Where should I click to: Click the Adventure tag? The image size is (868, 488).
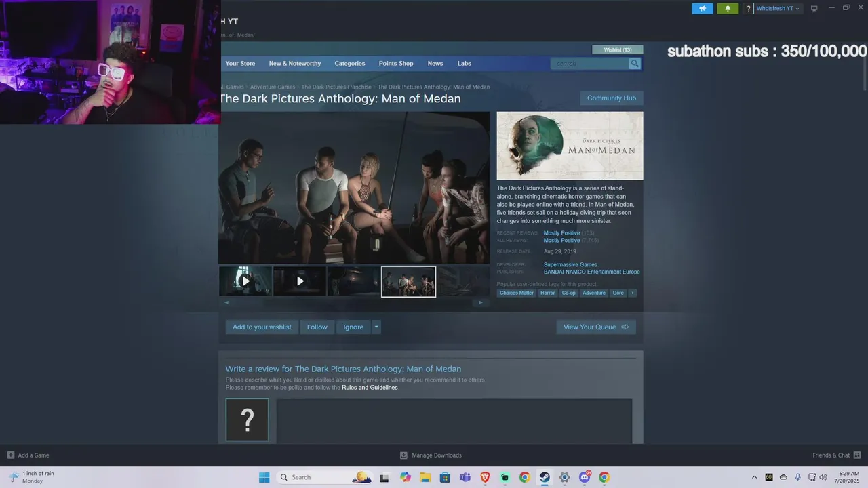(594, 293)
